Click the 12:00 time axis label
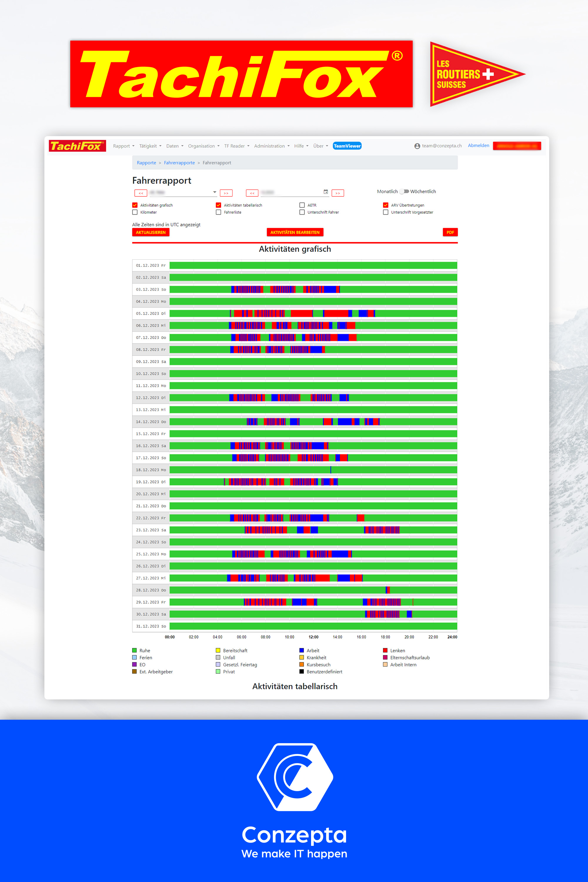The width and height of the screenshot is (588, 882). click(x=313, y=637)
